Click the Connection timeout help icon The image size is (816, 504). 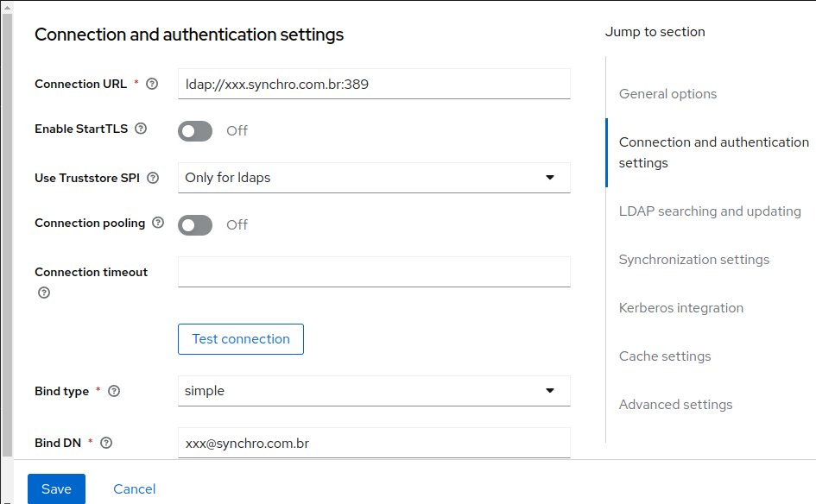[x=43, y=292]
